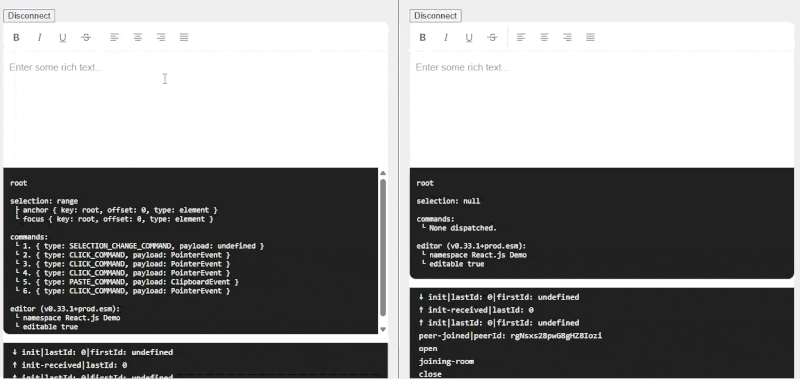This screenshot has width=800, height=385.
Task: Center align text in left editor
Action: [138, 37]
